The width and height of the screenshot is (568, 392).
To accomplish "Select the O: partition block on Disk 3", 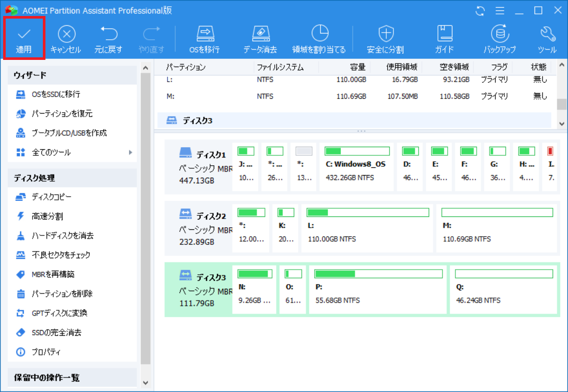I will 293,289.
